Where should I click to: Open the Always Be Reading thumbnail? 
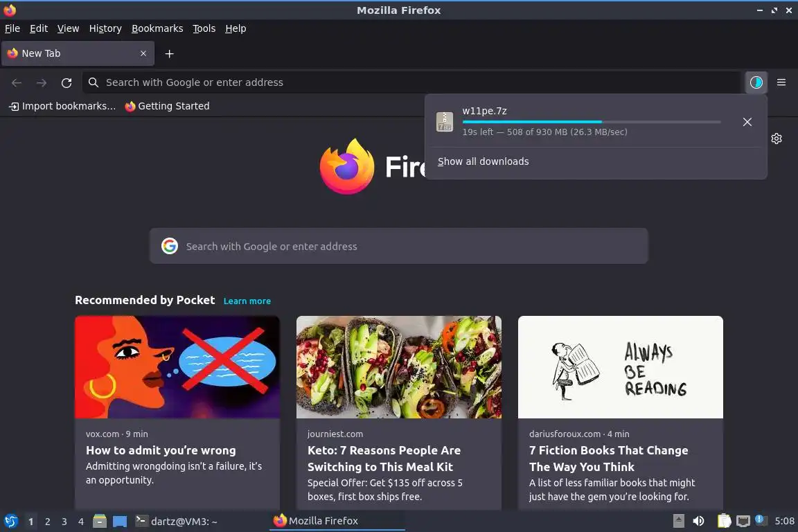[621, 367]
